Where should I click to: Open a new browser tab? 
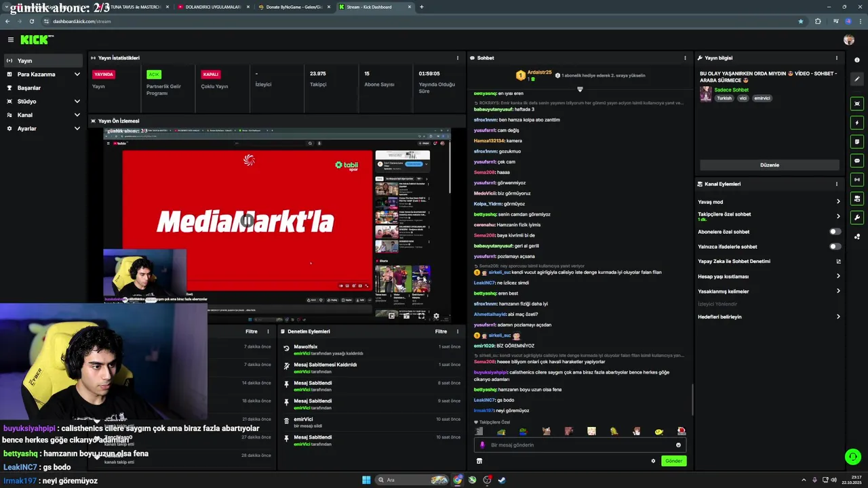[x=421, y=7]
